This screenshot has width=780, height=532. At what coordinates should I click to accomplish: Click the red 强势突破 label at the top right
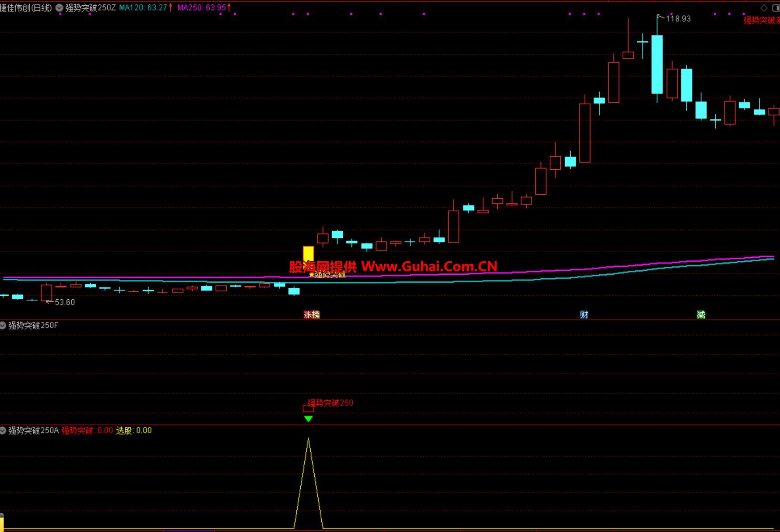coord(762,20)
